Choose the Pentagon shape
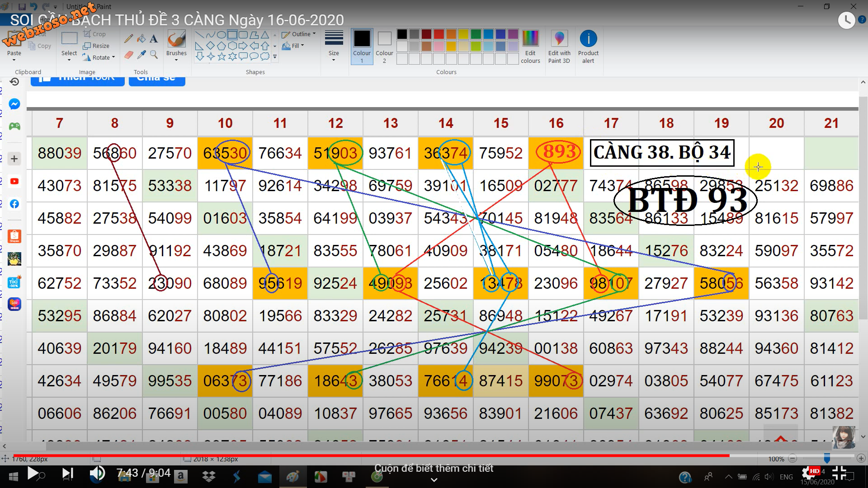Image resolution: width=868 pixels, height=488 pixels. 221,46
